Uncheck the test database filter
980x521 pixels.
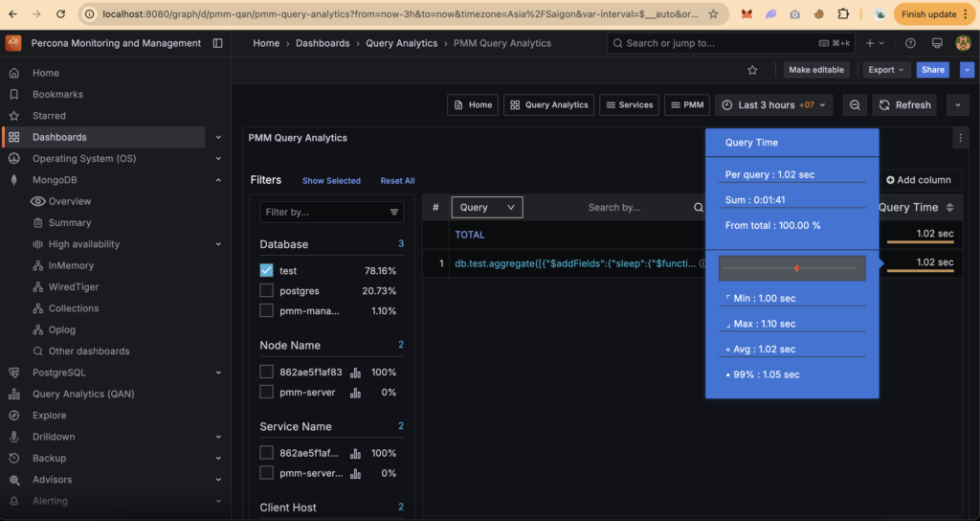[266, 270]
